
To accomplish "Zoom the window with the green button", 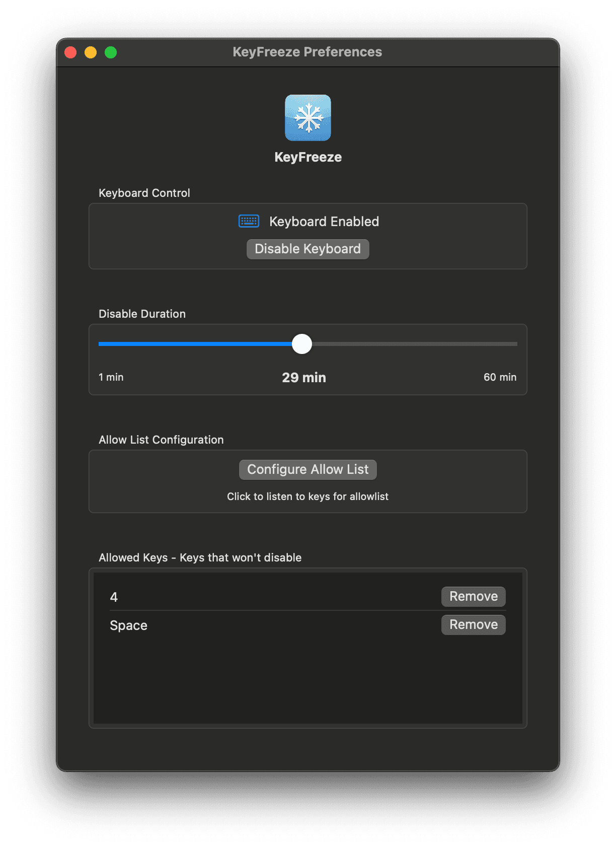I will point(111,52).
